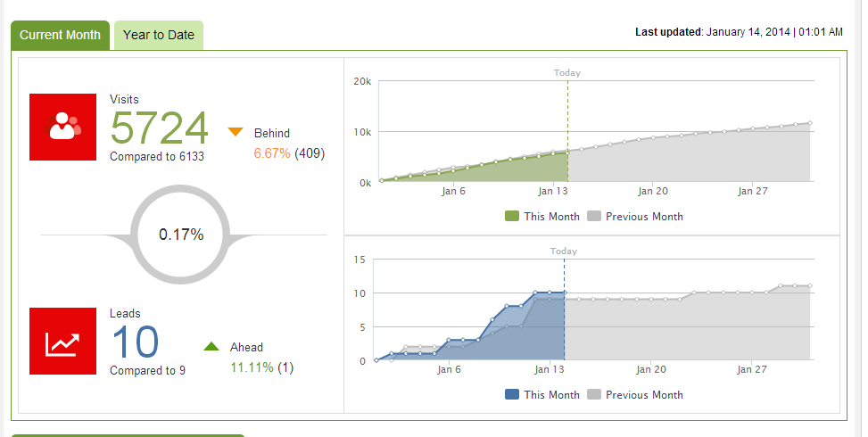Toggle green This Month legend in visits chart
The height and width of the screenshot is (437, 868).
(x=542, y=217)
